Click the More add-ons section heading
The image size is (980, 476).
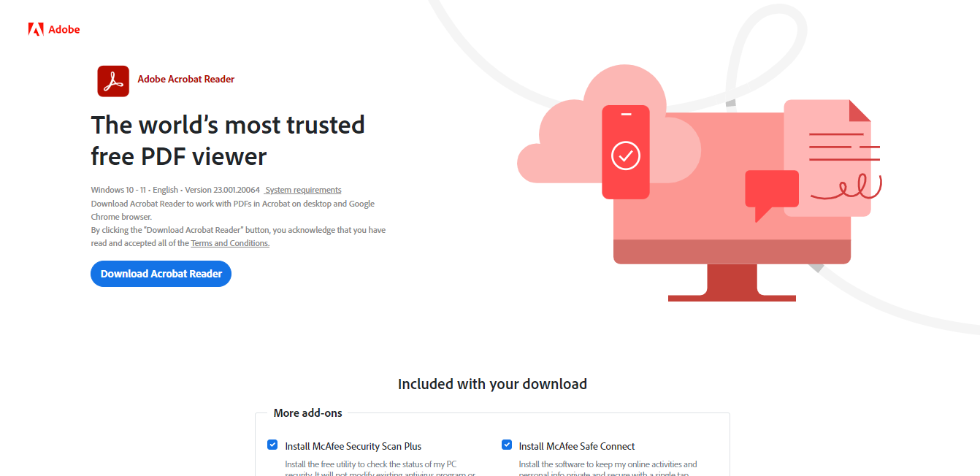[307, 413]
